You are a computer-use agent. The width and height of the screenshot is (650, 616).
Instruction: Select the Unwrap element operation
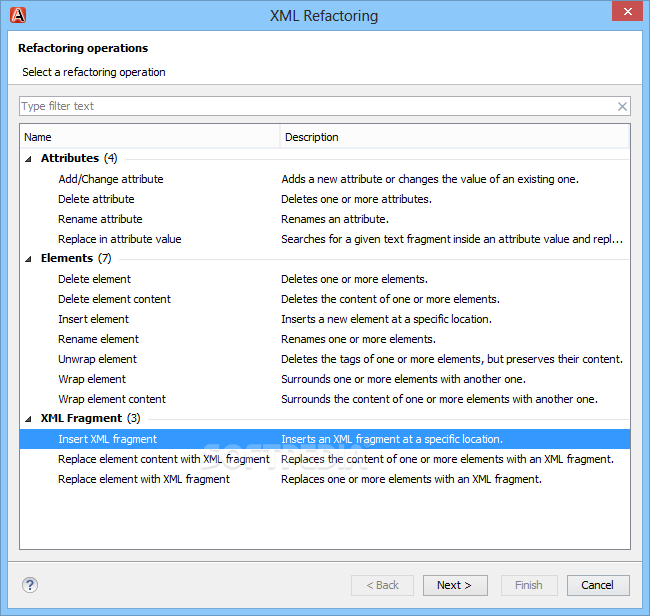[x=97, y=359]
